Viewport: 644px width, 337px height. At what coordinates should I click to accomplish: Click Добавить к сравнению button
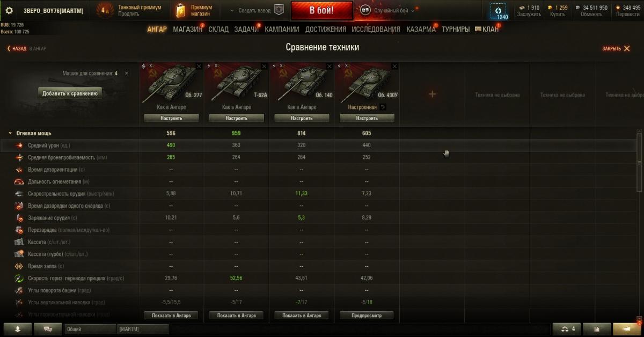point(70,93)
